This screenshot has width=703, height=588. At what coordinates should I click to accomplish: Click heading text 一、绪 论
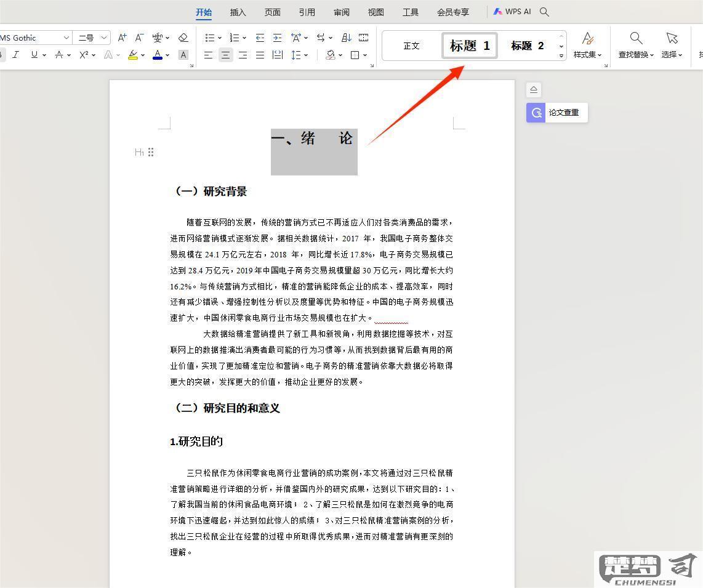click(313, 138)
